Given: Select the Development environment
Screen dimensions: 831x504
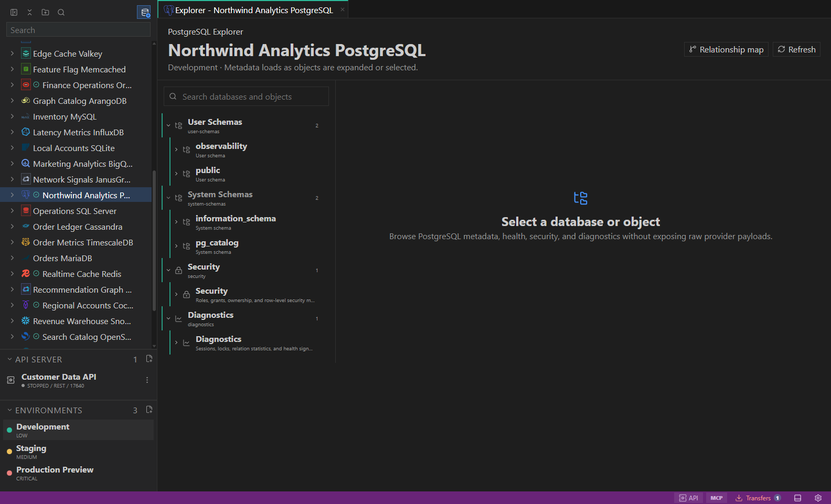Looking at the screenshot, I should [x=79, y=430].
